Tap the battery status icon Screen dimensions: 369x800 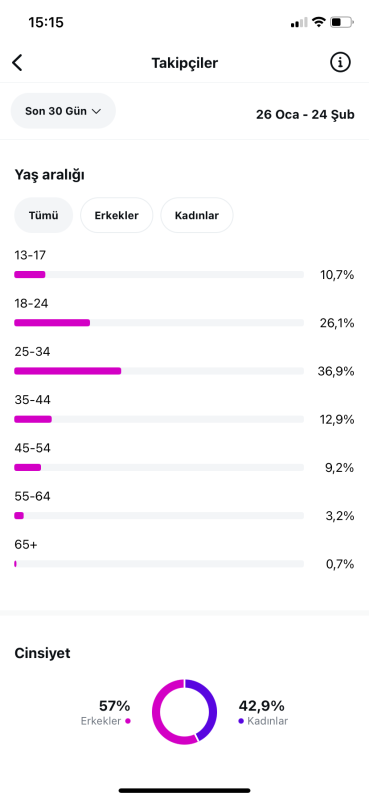pos(341,22)
